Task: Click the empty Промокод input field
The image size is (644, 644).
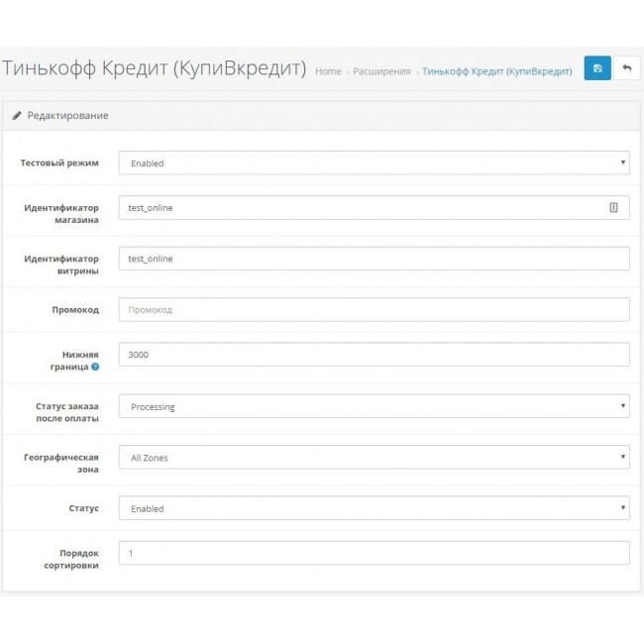Action: coord(374,310)
